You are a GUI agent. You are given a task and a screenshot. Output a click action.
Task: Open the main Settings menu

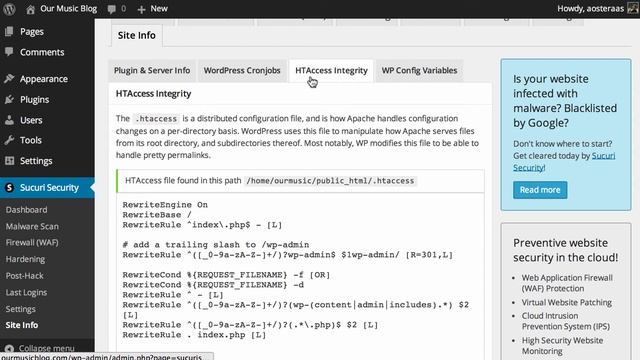point(36,161)
